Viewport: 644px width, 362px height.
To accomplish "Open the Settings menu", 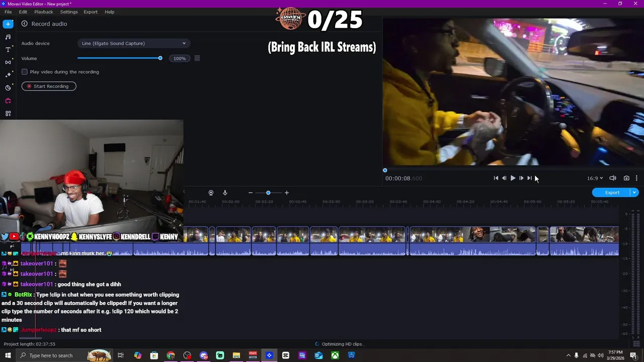I will (x=69, y=12).
